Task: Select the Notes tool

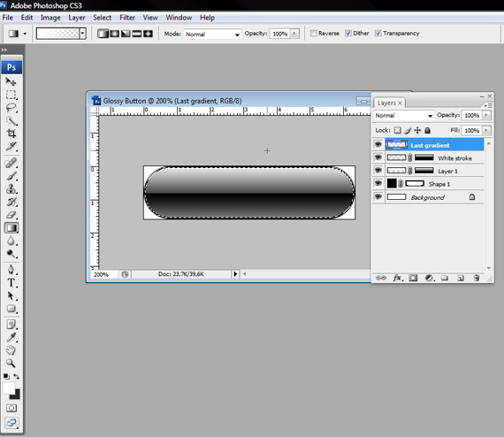Action: pyautogui.click(x=11, y=325)
